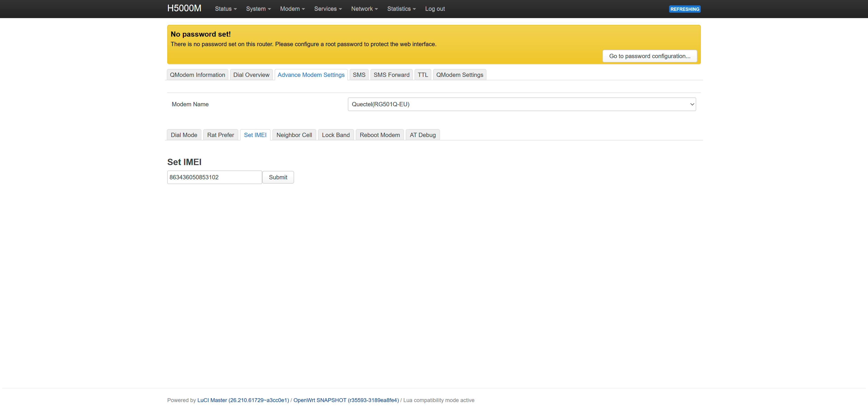Open the QModem Settings tab
The width and height of the screenshot is (868, 412).
(x=459, y=75)
